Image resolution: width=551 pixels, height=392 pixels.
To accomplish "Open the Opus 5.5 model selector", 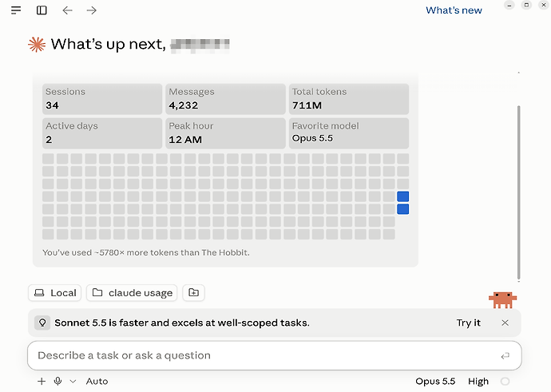I will tap(435, 381).
